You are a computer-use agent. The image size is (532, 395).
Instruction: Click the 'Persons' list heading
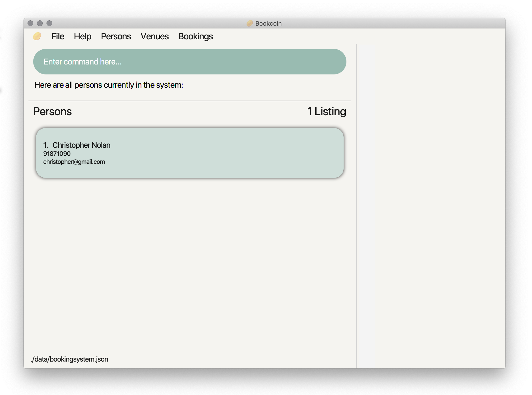(x=52, y=111)
